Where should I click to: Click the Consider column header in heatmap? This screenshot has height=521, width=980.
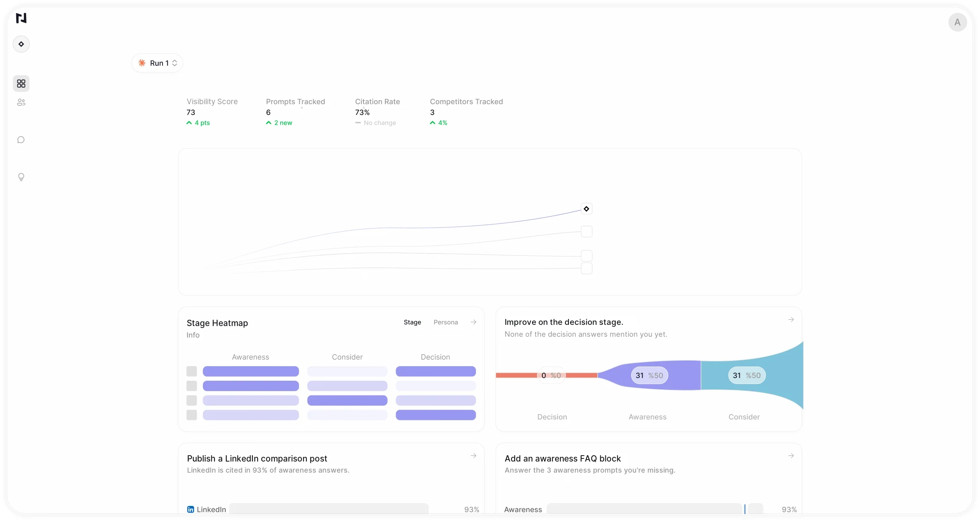(x=347, y=357)
